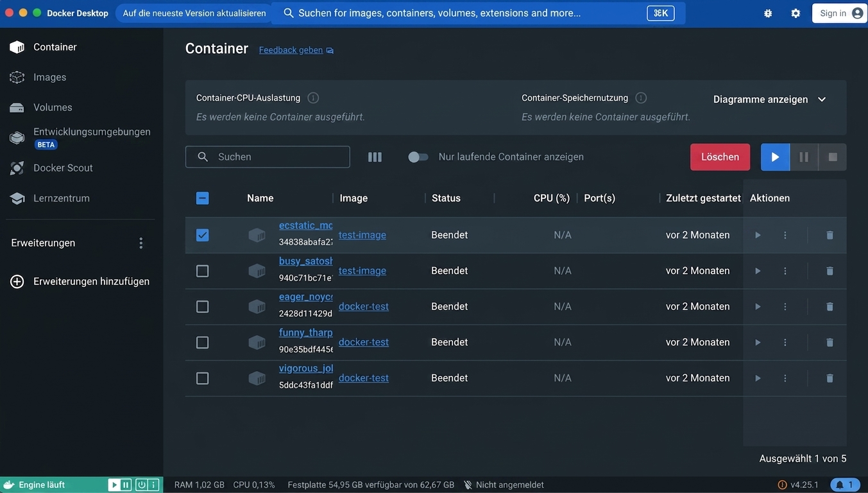
Task: Open the column chooser icon
Action: [x=375, y=157]
